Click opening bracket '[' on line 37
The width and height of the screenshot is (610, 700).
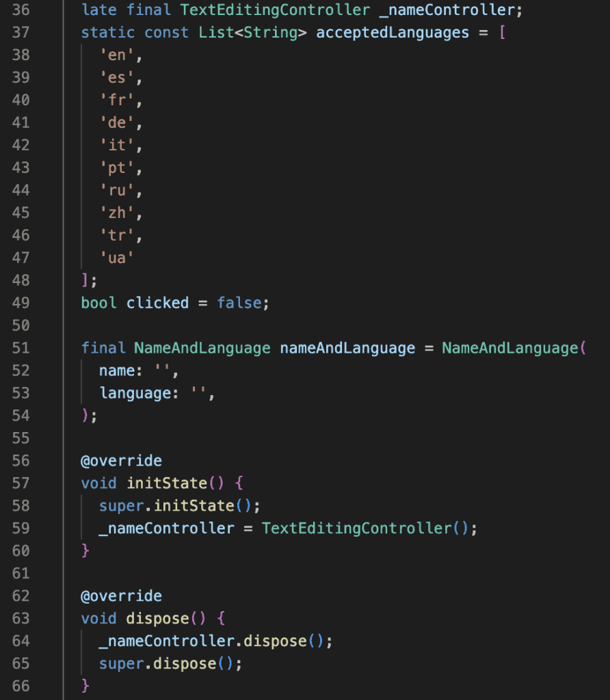503,33
